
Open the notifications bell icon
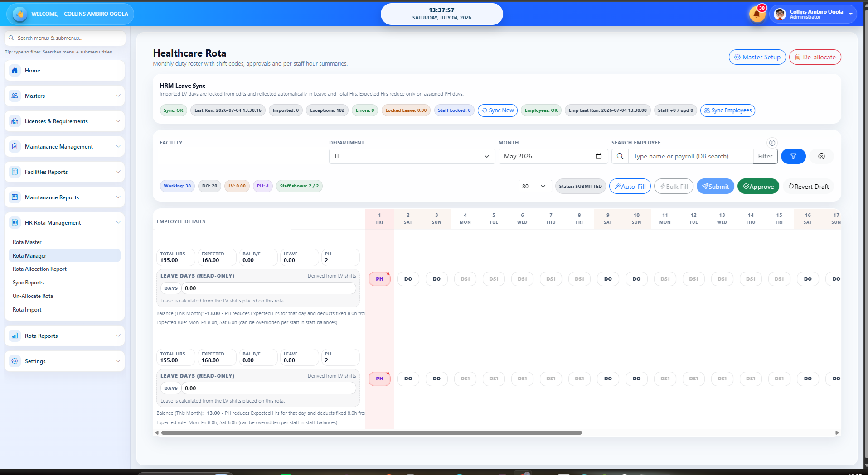tap(756, 14)
